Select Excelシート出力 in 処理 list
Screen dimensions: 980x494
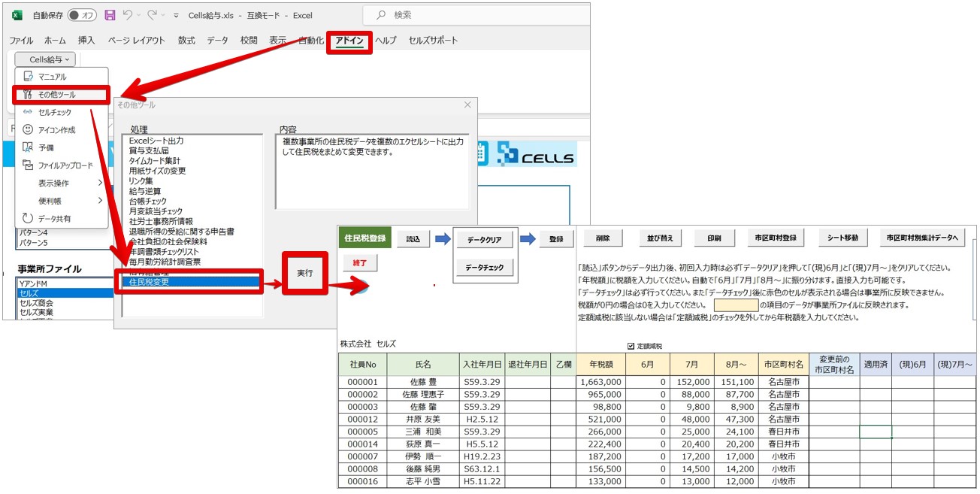coord(156,141)
